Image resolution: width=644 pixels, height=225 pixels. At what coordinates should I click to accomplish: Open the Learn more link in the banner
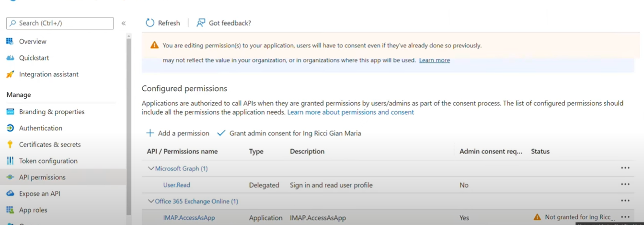pyautogui.click(x=435, y=60)
